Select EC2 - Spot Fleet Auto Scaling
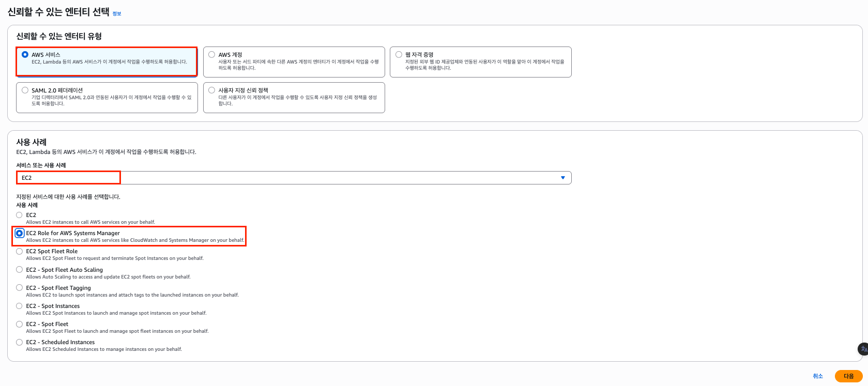The width and height of the screenshot is (868, 386). pos(20,270)
